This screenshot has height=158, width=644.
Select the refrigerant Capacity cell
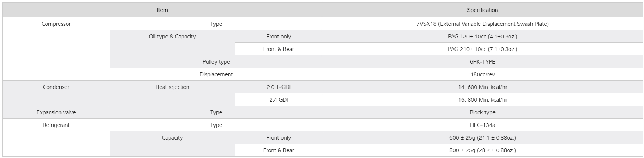(x=172, y=138)
